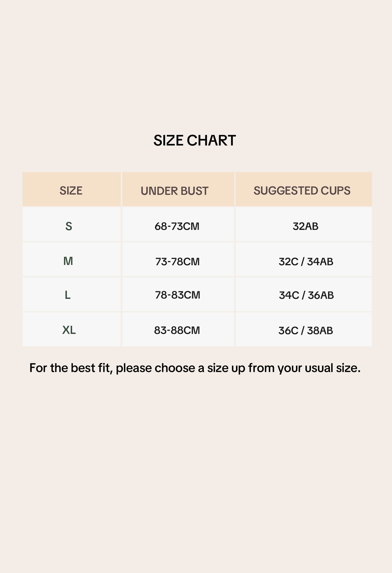Click the best fit sizing note text

pyautogui.click(x=195, y=368)
